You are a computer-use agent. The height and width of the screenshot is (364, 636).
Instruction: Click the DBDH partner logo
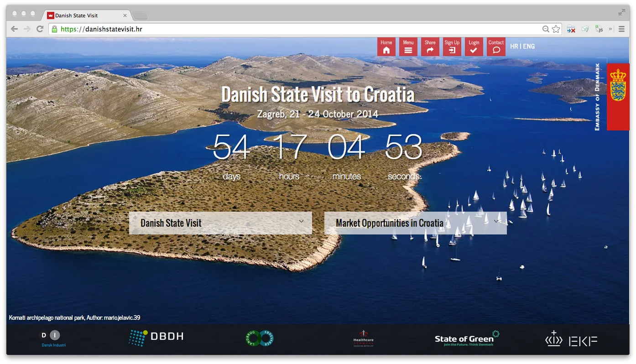click(x=156, y=337)
